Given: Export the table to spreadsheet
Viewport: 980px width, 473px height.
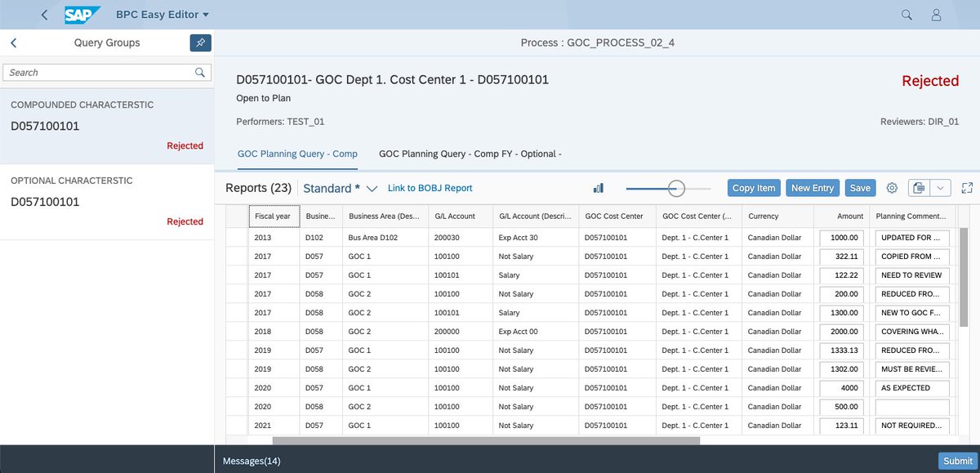Looking at the screenshot, I should pos(920,188).
